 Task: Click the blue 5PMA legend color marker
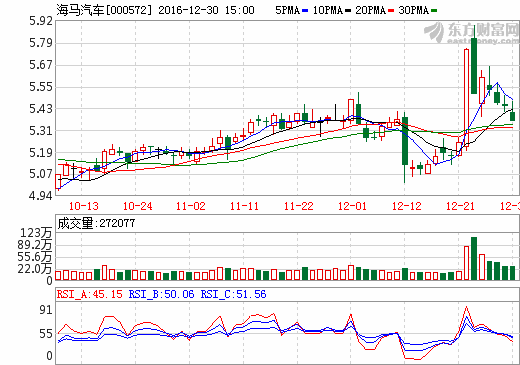[305, 11]
